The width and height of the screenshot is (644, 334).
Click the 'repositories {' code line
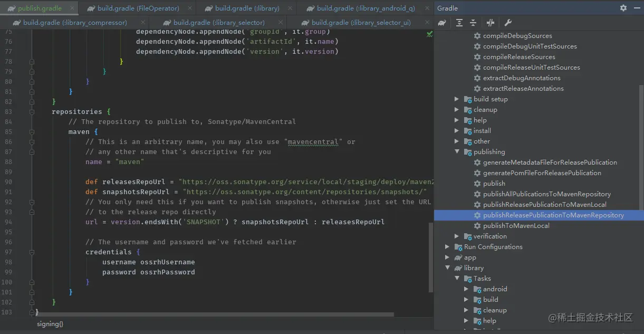[x=81, y=112]
